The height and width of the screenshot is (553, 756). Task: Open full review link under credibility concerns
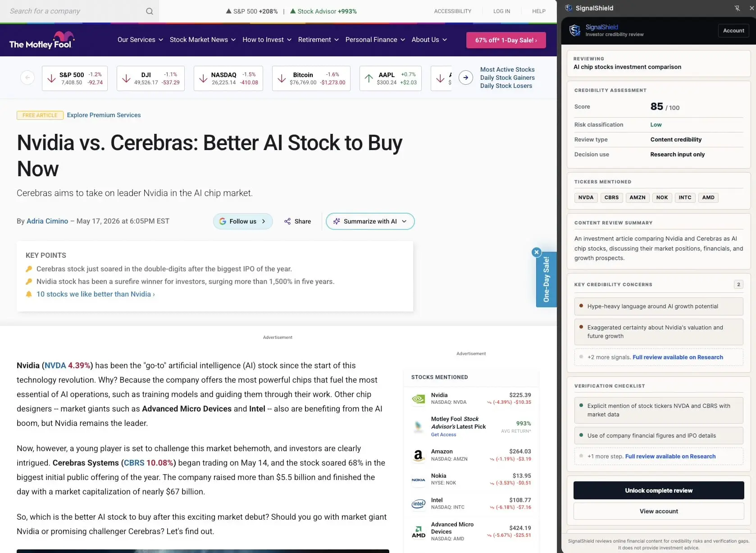tap(678, 357)
